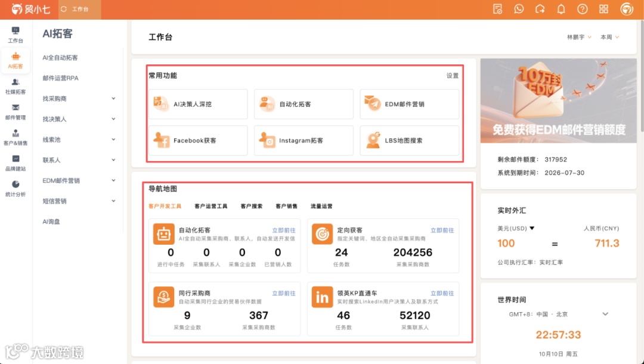Open the LBS地图搜索 shortcut card
Viewport: 644px width, 364px height.
pos(410,140)
